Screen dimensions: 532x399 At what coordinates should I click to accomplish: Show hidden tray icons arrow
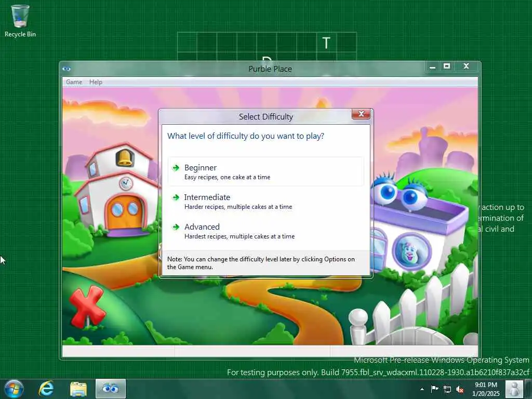coord(422,389)
